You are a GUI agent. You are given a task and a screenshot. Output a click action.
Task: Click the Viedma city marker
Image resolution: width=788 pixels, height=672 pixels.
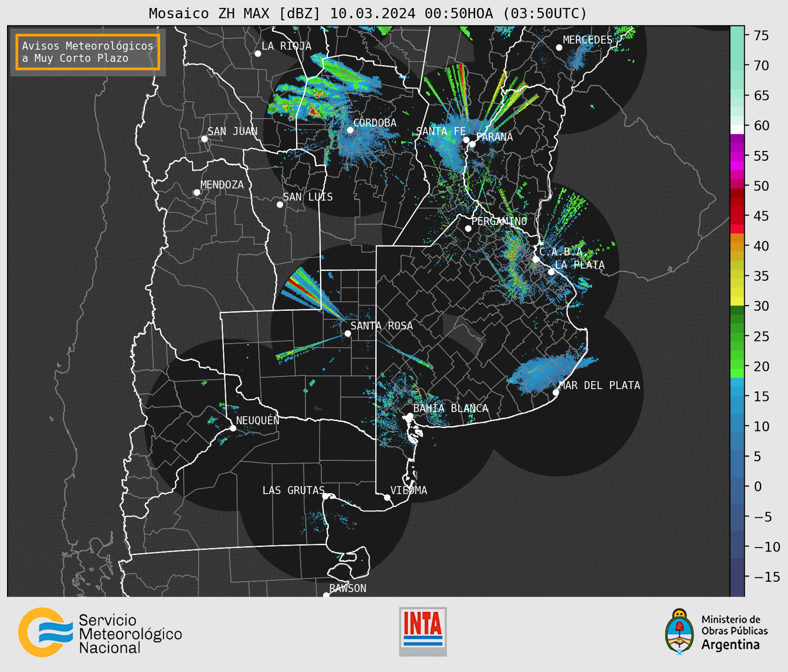tap(387, 497)
